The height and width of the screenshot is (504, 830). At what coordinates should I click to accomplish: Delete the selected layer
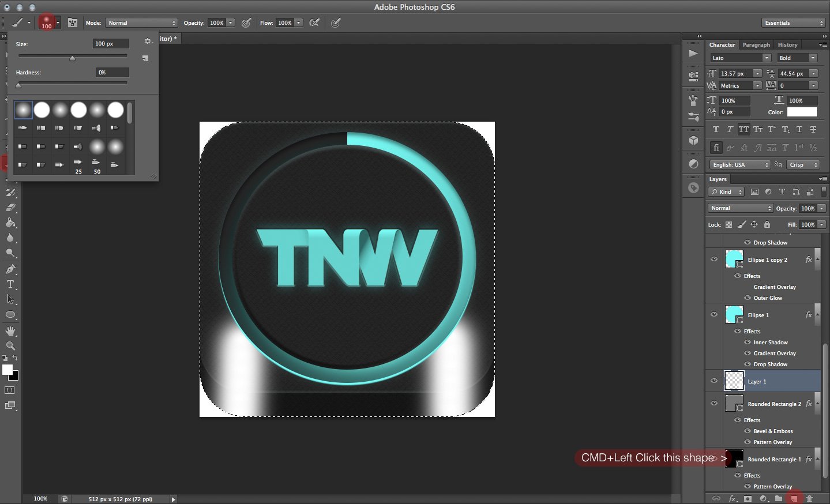(810, 499)
